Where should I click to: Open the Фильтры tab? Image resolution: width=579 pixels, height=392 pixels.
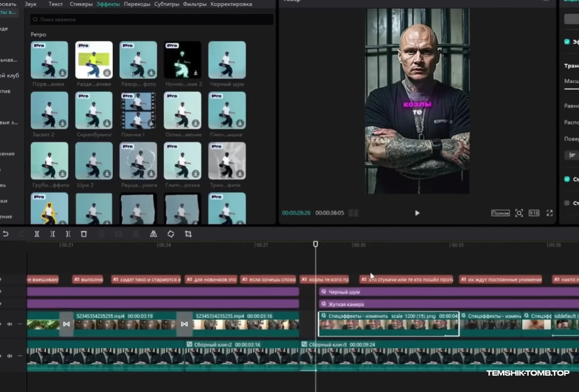pos(195,4)
